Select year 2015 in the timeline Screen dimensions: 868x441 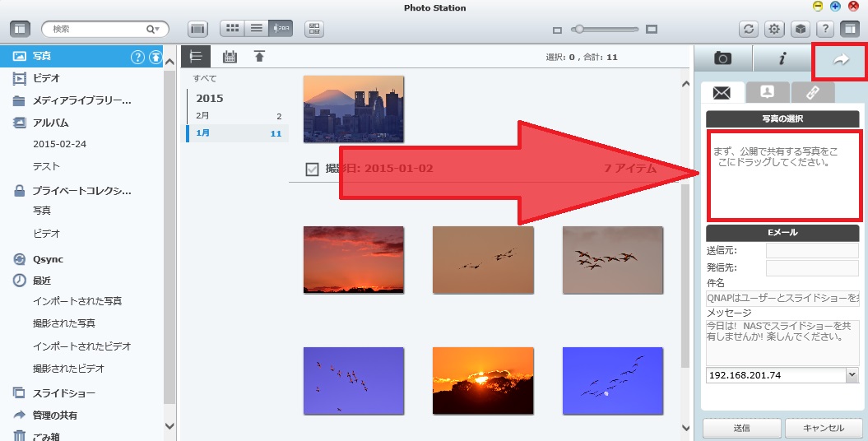[x=209, y=99]
